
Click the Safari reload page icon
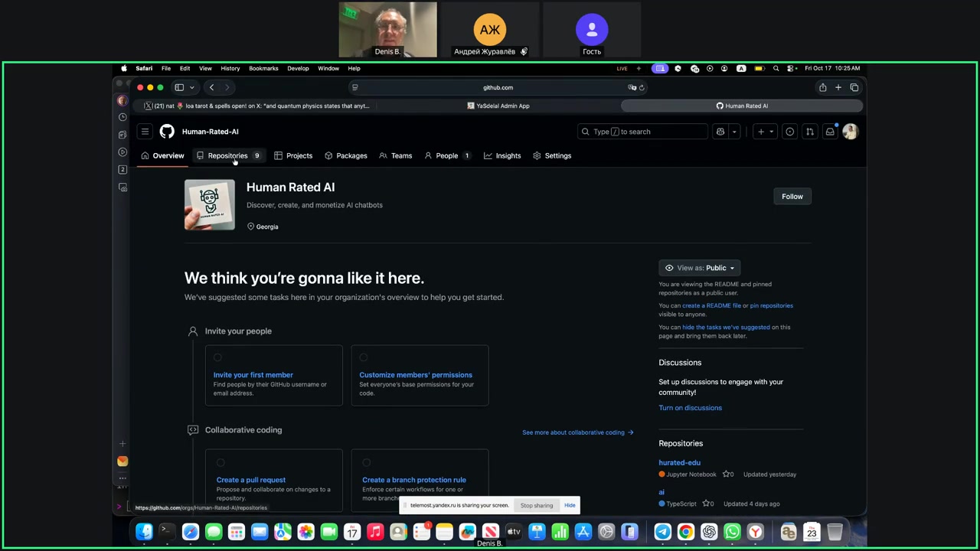642,87
